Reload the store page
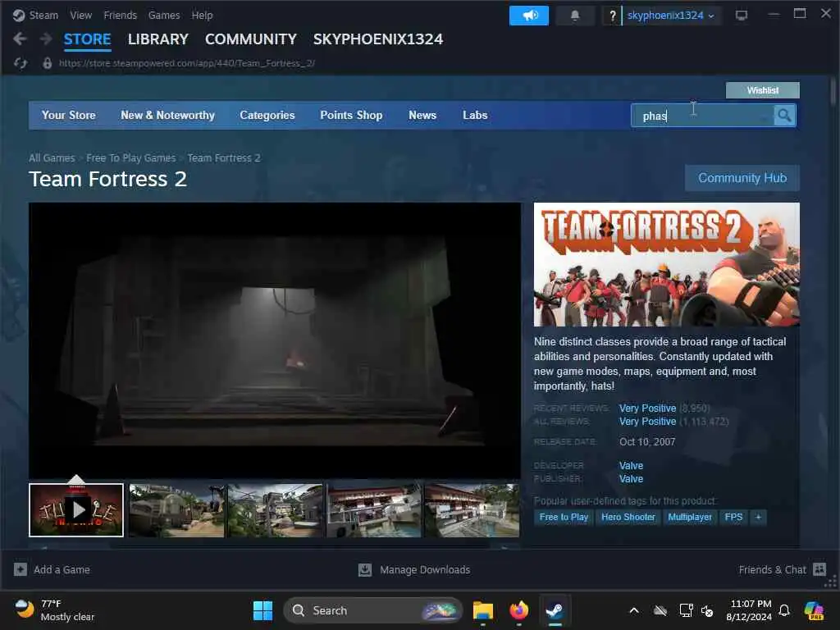This screenshot has height=630, width=840. point(21,63)
